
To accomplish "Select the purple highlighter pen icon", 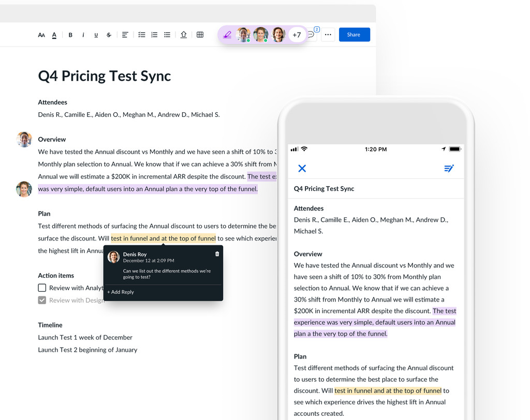I will (x=227, y=35).
